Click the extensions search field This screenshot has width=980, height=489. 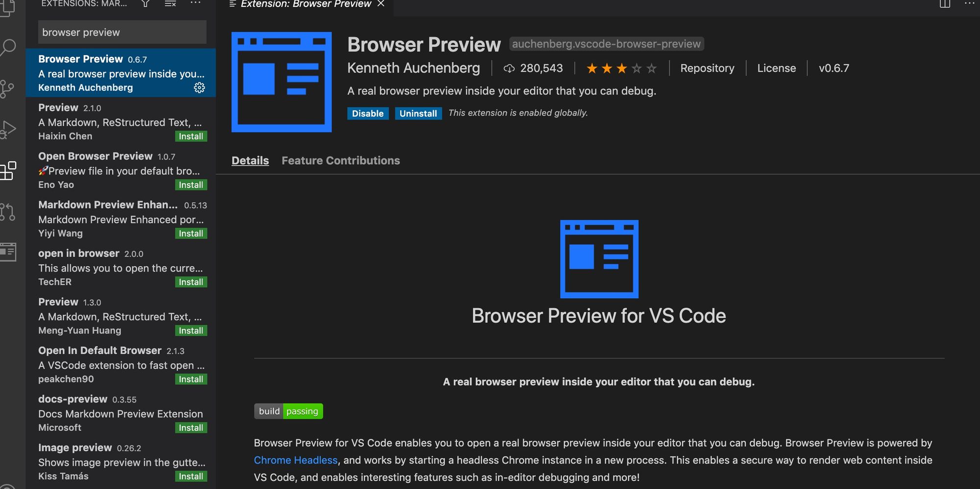[122, 32]
